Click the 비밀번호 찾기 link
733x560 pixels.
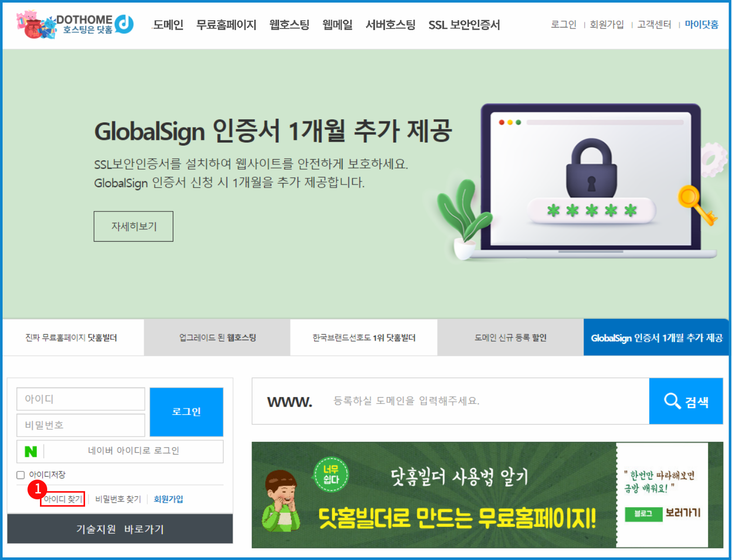point(118,499)
